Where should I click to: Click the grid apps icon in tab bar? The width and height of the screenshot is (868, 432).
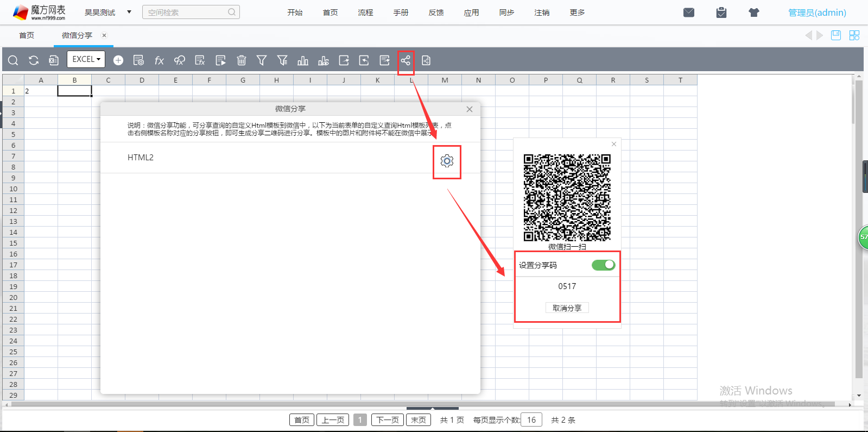pyautogui.click(x=854, y=35)
